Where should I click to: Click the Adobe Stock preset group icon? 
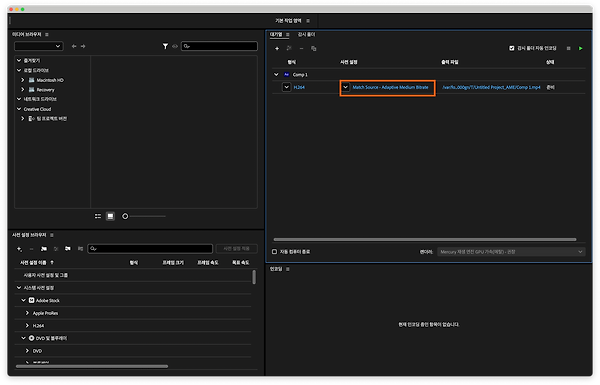(31, 301)
